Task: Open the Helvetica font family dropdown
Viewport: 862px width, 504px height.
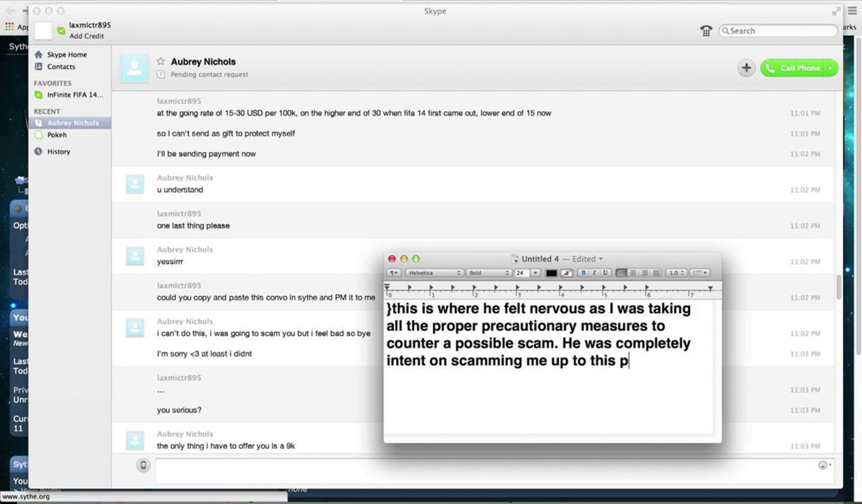Action: coord(435,273)
